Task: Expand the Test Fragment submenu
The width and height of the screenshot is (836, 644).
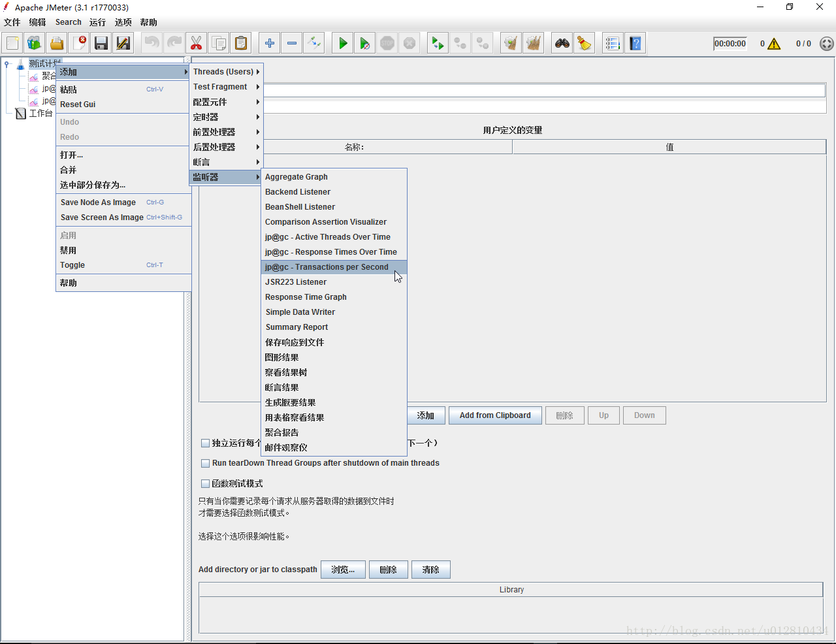Action: 226,87
